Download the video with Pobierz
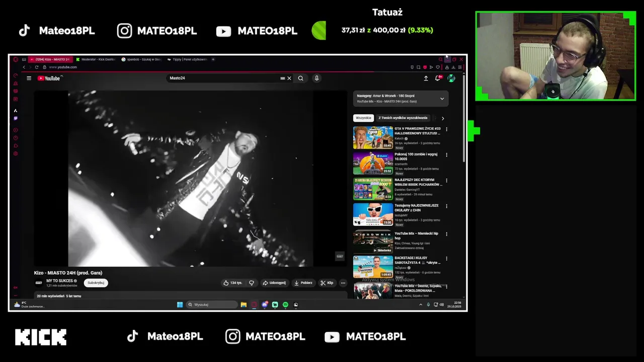 [303, 283]
